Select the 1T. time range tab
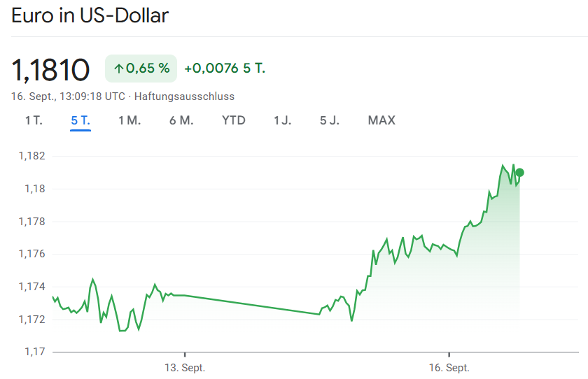The image size is (588, 379). pos(34,120)
